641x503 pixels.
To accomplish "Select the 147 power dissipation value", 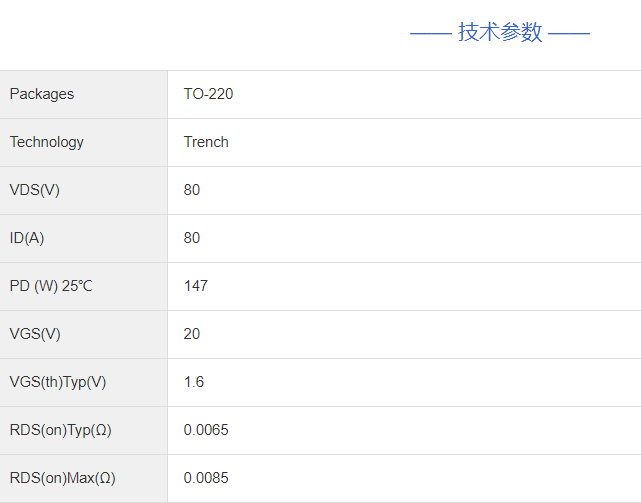I will point(196,286).
